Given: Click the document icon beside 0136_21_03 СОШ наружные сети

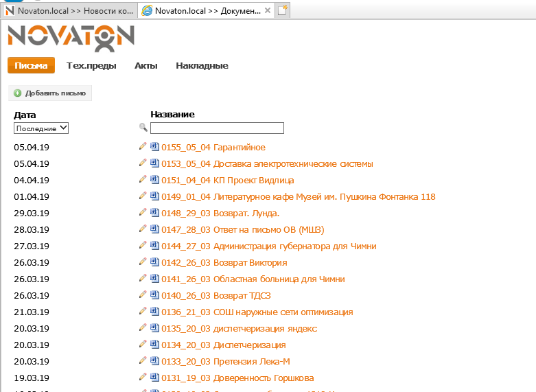Looking at the screenshot, I should [x=154, y=312].
